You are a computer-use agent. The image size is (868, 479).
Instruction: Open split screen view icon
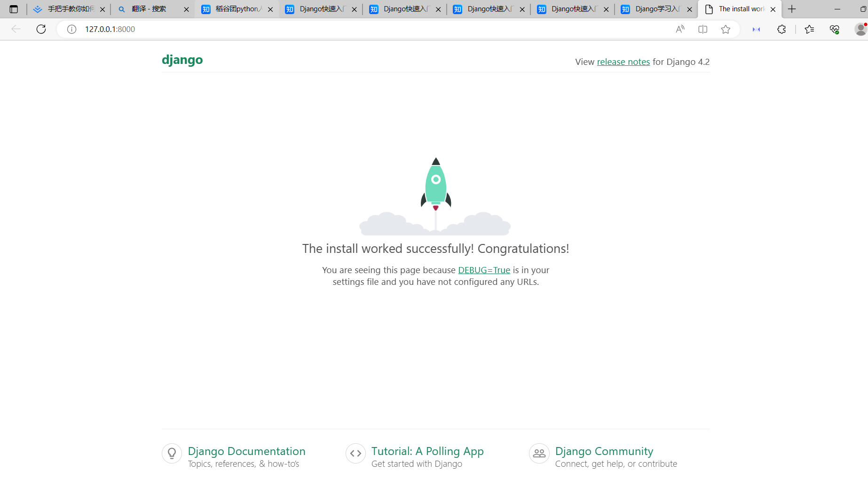[703, 29]
